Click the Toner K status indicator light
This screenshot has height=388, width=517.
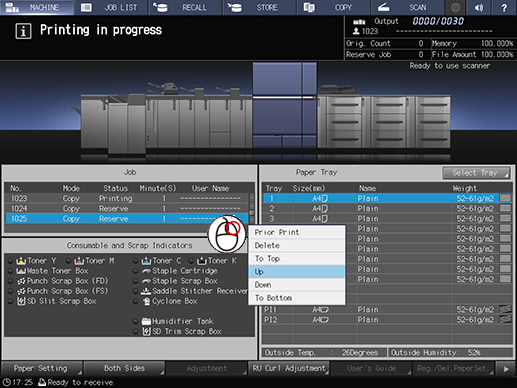click(191, 261)
